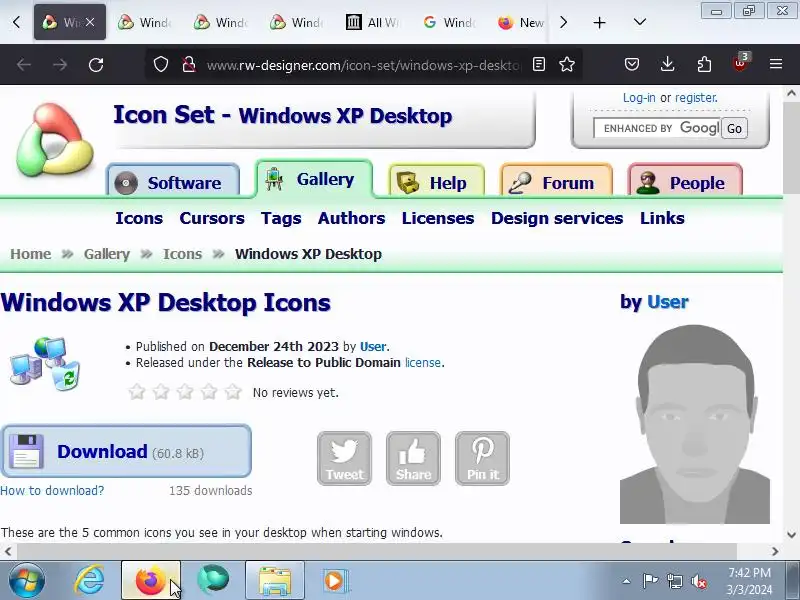Click the muted volume tray icon

699,581
